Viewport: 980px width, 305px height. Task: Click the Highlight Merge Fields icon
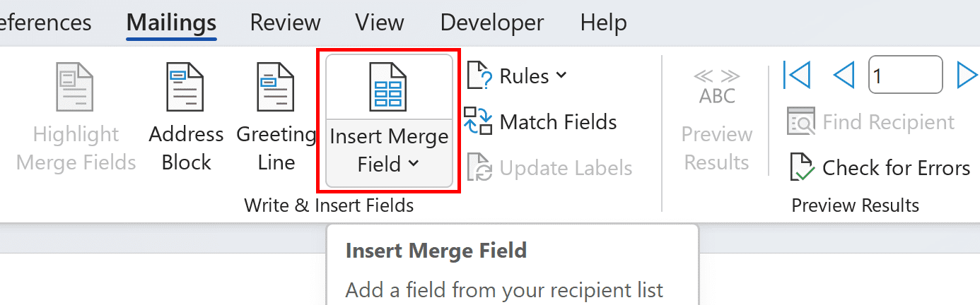pyautogui.click(x=75, y=87)
